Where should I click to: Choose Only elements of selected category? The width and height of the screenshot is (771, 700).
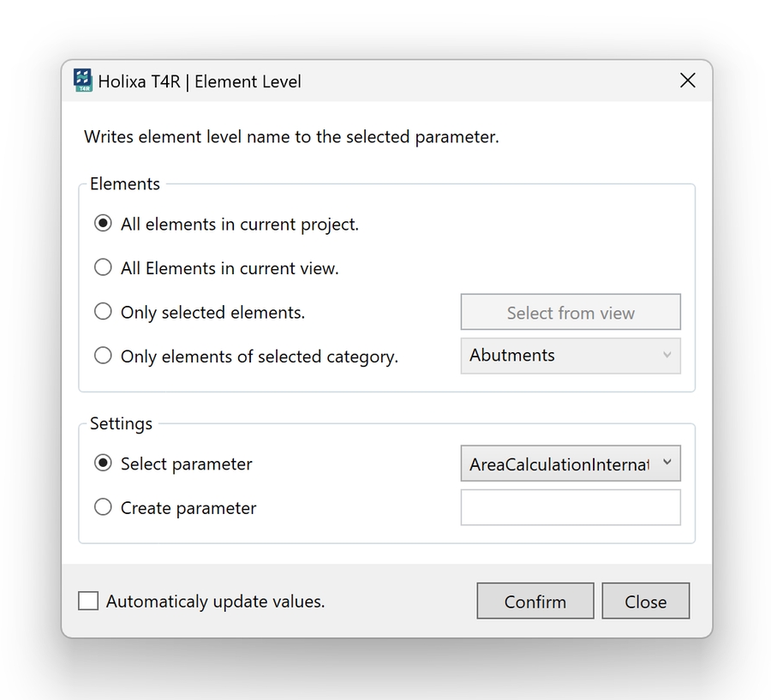click(103, 356)
